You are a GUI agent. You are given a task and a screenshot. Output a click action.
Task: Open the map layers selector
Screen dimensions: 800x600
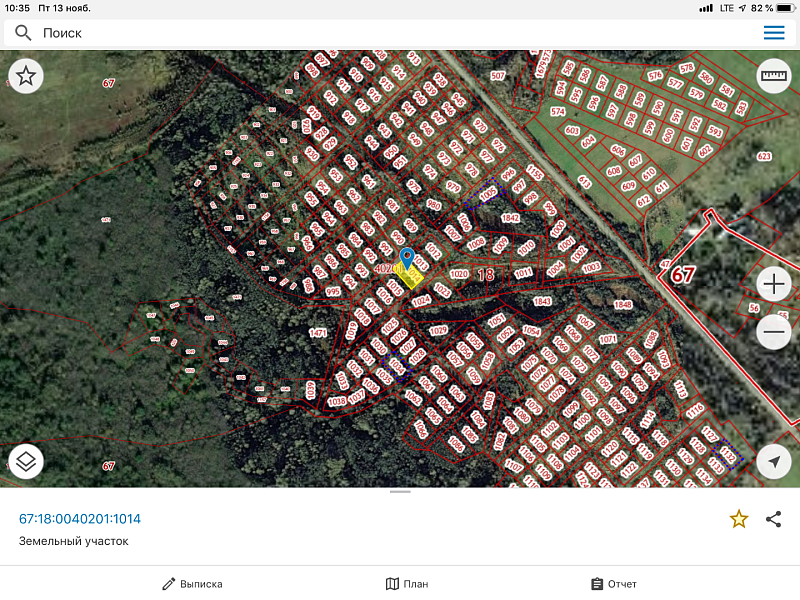(x=26, y=461)
